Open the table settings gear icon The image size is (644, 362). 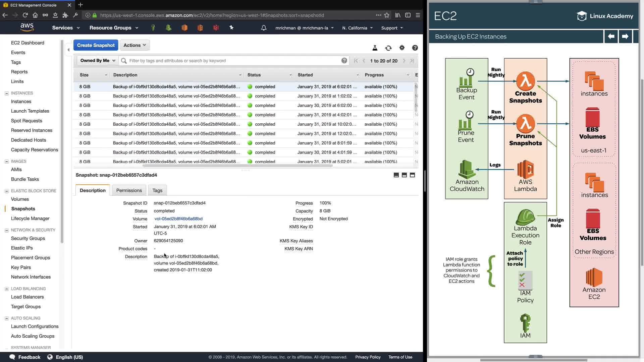402,48
